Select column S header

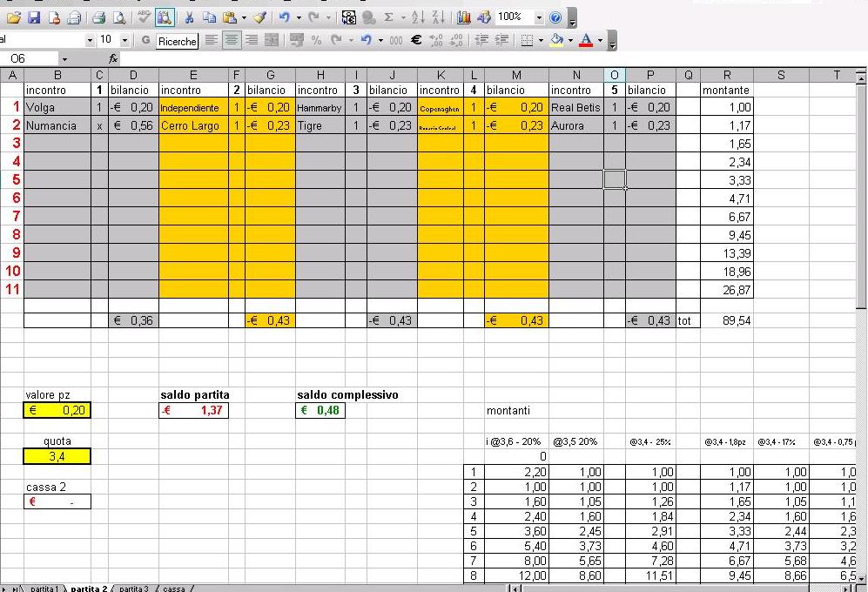coord(781,75)
